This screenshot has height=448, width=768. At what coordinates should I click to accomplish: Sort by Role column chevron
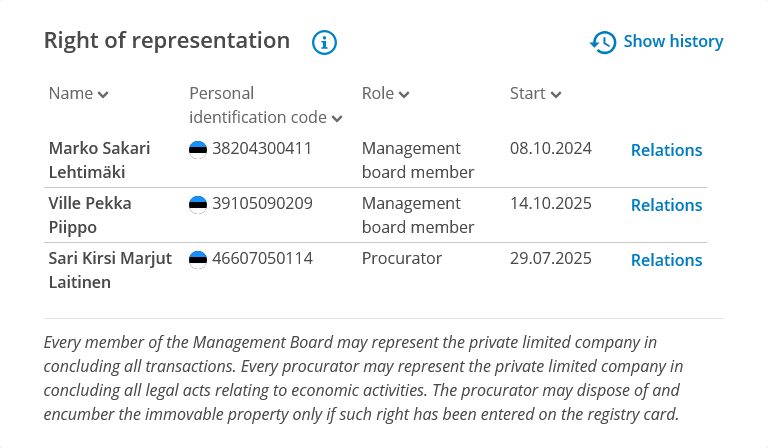404,94
